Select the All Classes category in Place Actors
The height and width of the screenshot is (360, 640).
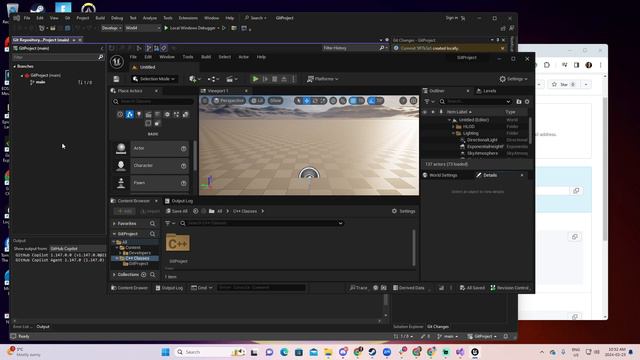[x=157, y=123]
